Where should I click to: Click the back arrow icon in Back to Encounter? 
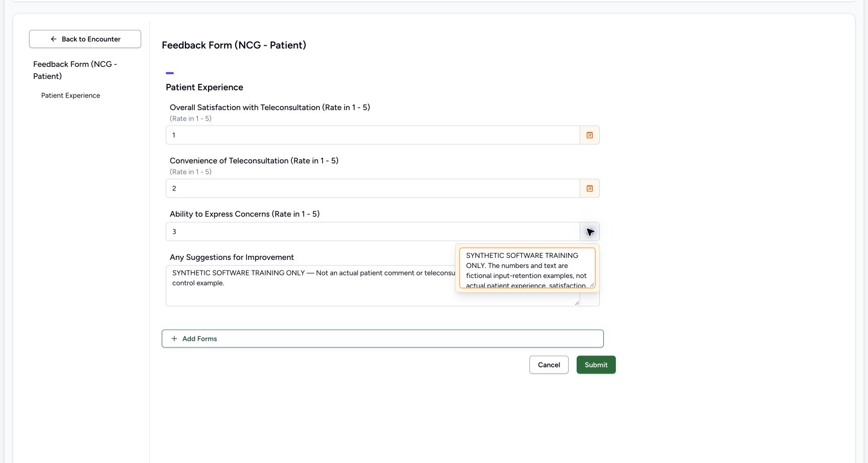[54, 39]
